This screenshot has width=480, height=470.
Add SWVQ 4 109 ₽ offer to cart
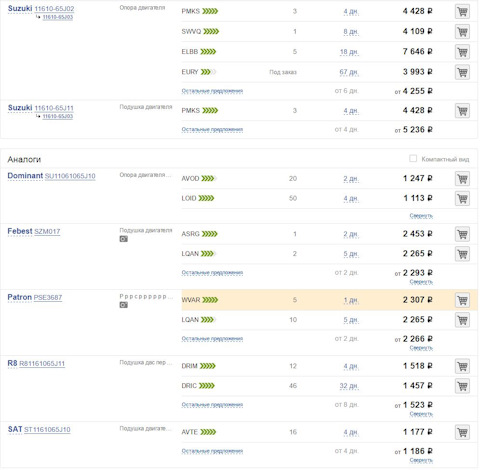pyautogui.click(x=462, y=32)
